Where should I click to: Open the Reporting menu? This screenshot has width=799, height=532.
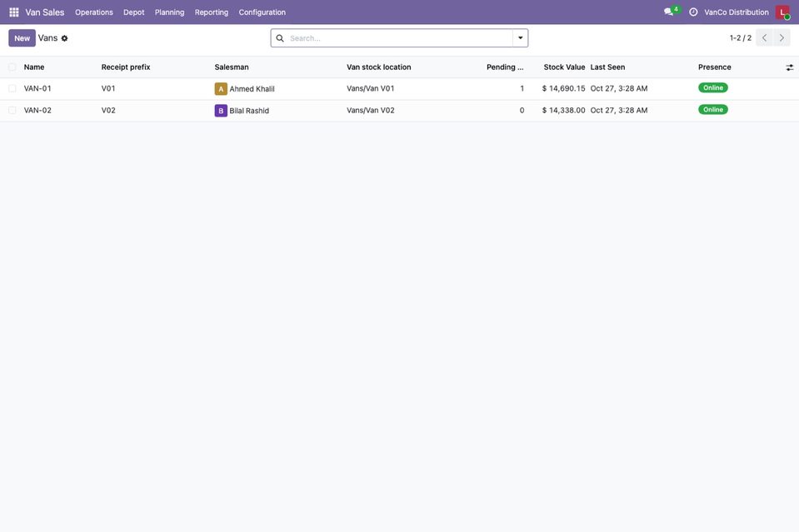(x=212, y=12)
